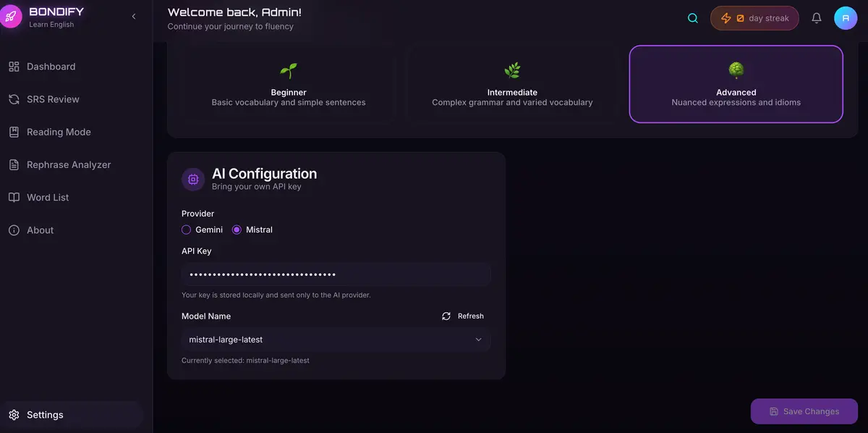Click the API Key input field
The width and height of the screenshot is (868, 433).
click(336, 275)
